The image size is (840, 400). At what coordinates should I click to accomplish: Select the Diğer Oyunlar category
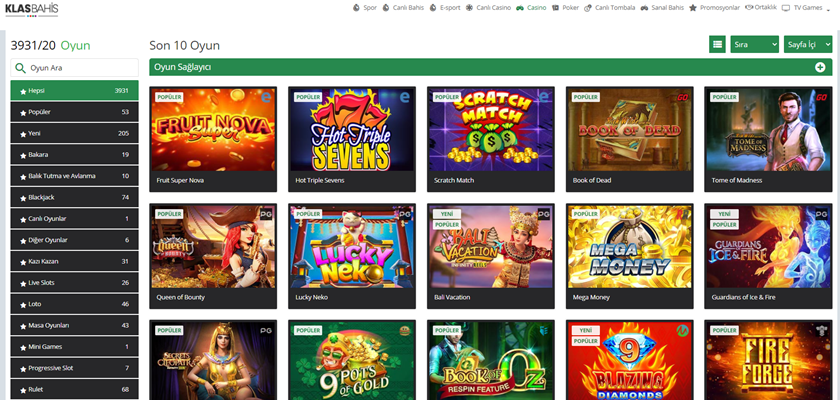point(74,240)
